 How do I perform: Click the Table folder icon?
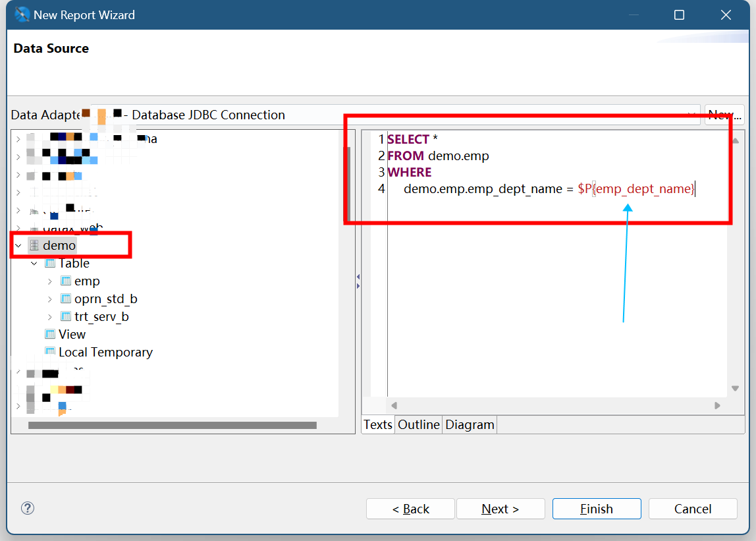[50, 264]
